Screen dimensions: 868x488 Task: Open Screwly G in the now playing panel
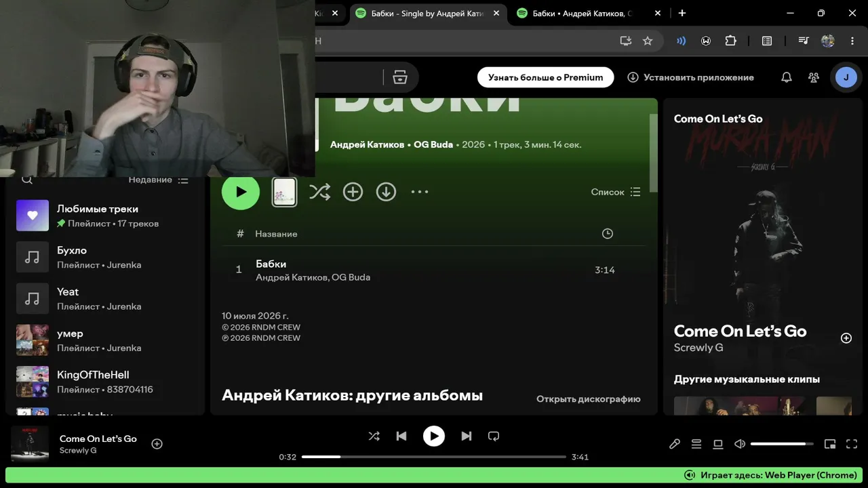click(698, 348)
